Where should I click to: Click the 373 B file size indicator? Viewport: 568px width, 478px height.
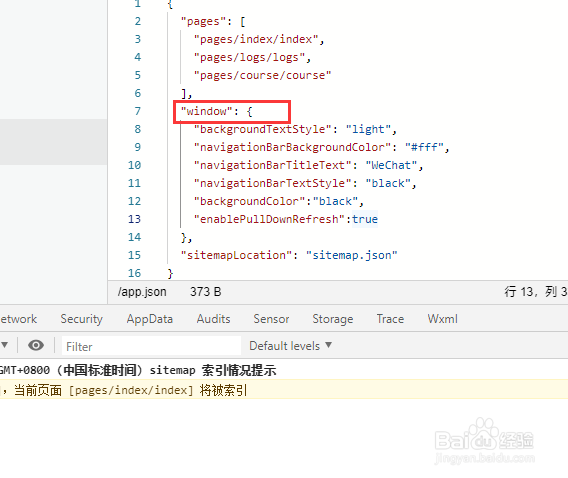tap(205, 292)
